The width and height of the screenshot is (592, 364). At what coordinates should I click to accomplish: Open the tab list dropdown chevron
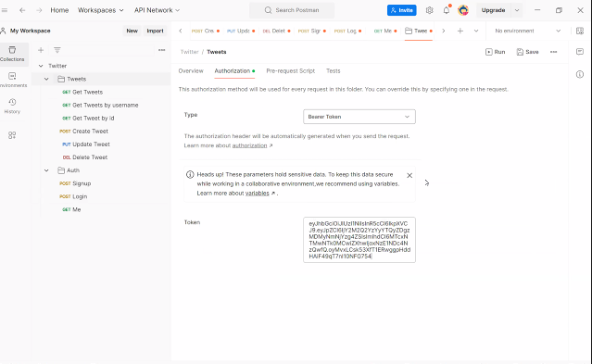click(x=476, y=31)
